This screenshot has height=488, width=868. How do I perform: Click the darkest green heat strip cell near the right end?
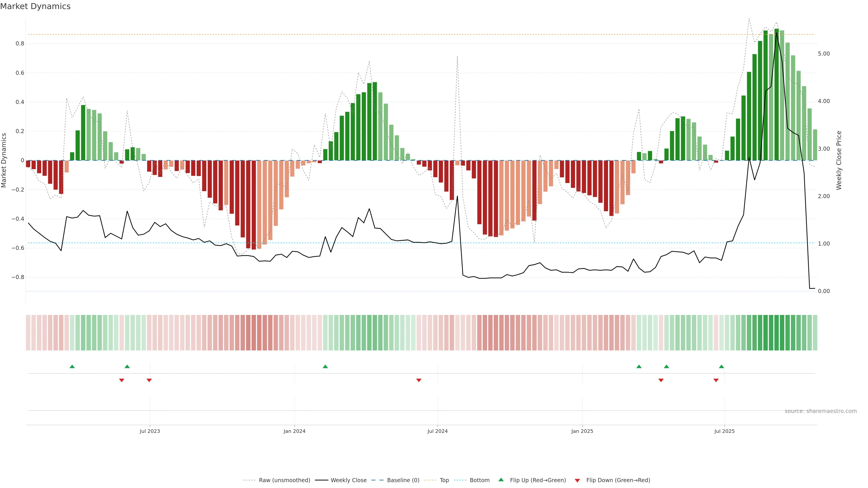click(777, 332)
